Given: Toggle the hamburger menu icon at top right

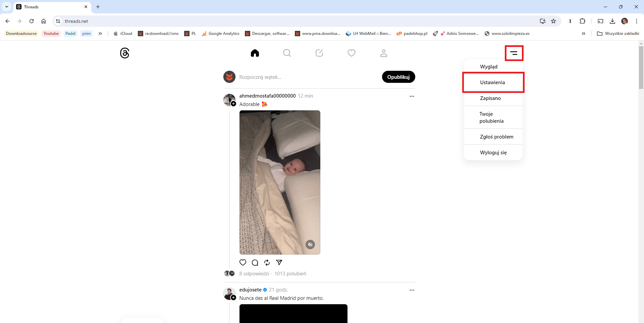Looking at the screenshot, I should click(514, 53).
